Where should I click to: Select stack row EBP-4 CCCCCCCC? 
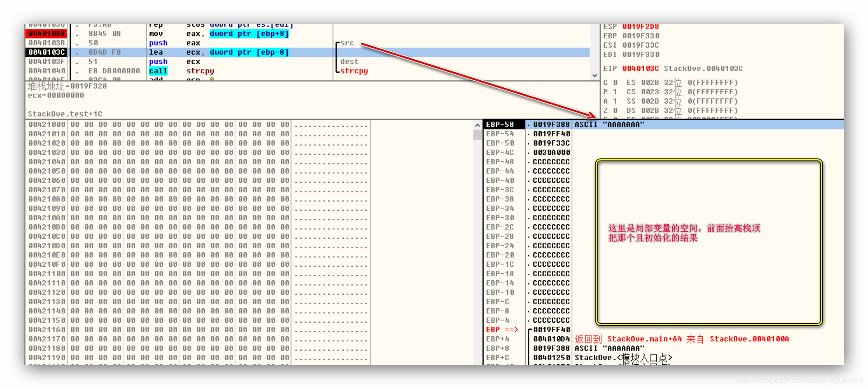click(551, 320)
